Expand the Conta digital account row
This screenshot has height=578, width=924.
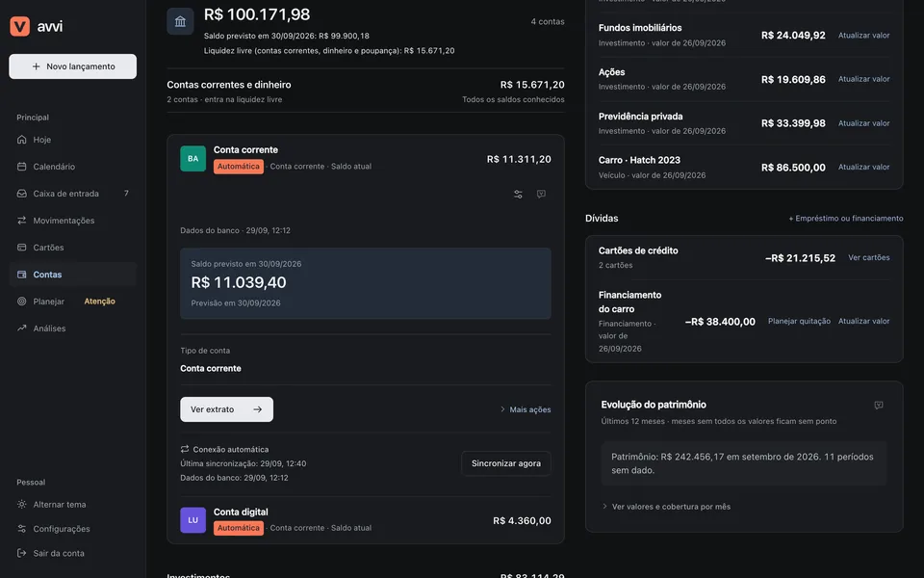point(366,520)
